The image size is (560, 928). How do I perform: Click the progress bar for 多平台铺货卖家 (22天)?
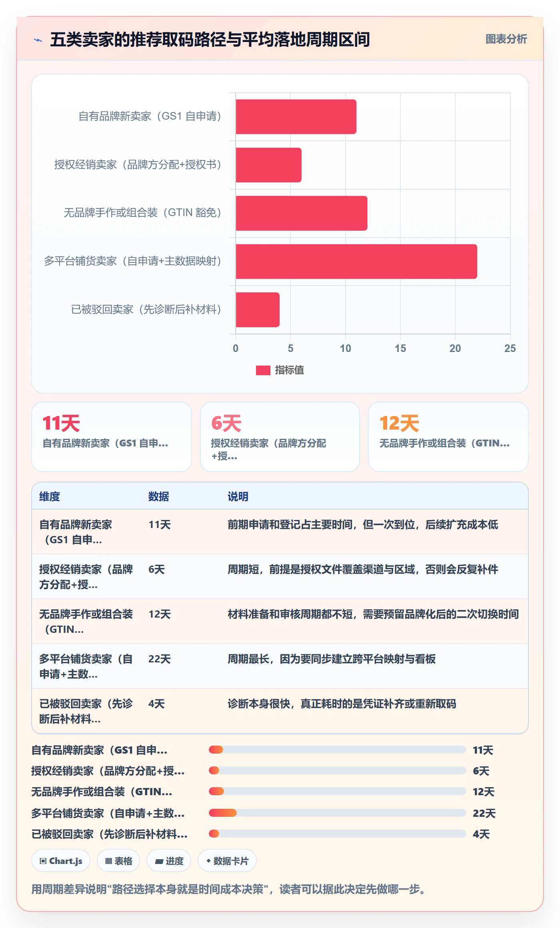(x=338, y=813)
